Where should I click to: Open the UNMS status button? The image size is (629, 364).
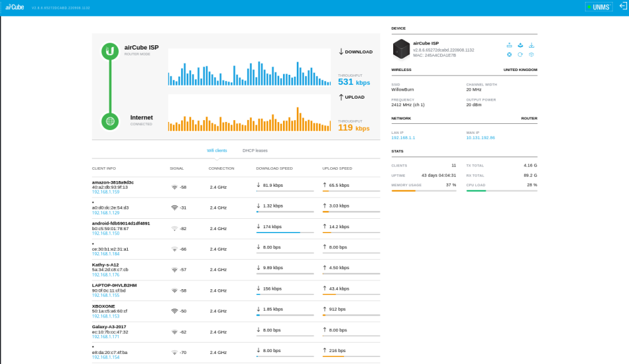click(x=599, y=7)
